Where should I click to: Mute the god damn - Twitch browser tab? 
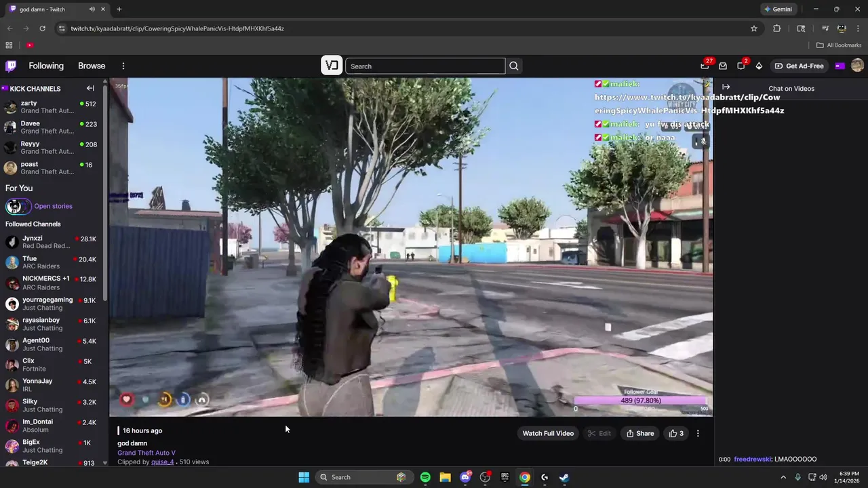92,9
